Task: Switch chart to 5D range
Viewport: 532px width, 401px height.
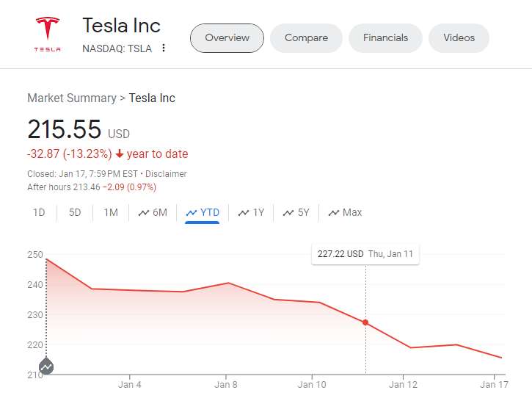Action: tap(75, 213)
